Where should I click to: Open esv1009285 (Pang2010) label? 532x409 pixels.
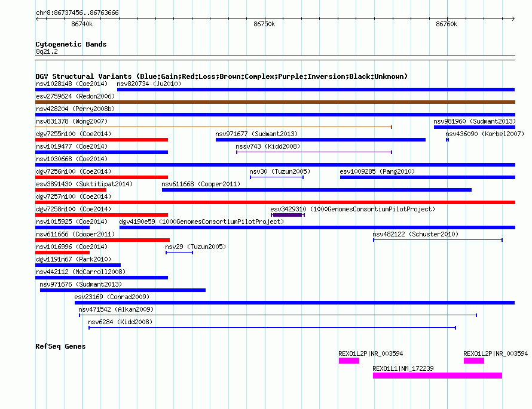[377, 171]
